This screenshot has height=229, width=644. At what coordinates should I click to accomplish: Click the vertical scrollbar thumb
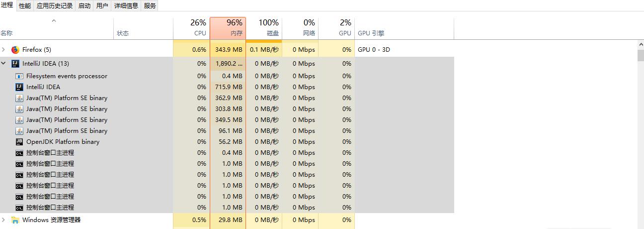click(x=641, y=55)
